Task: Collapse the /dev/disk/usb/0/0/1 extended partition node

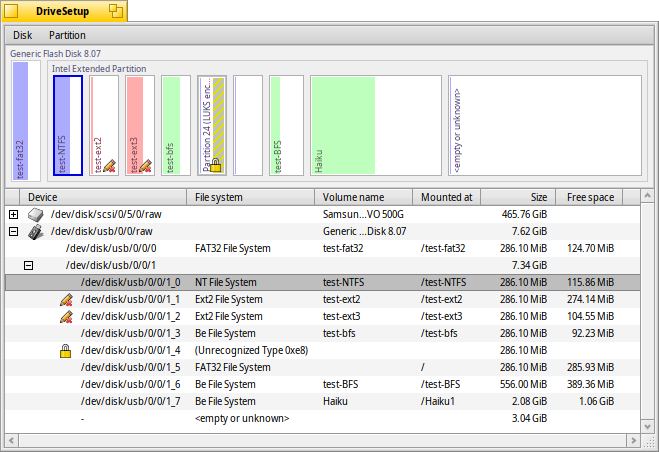Action: pos(28,265)
